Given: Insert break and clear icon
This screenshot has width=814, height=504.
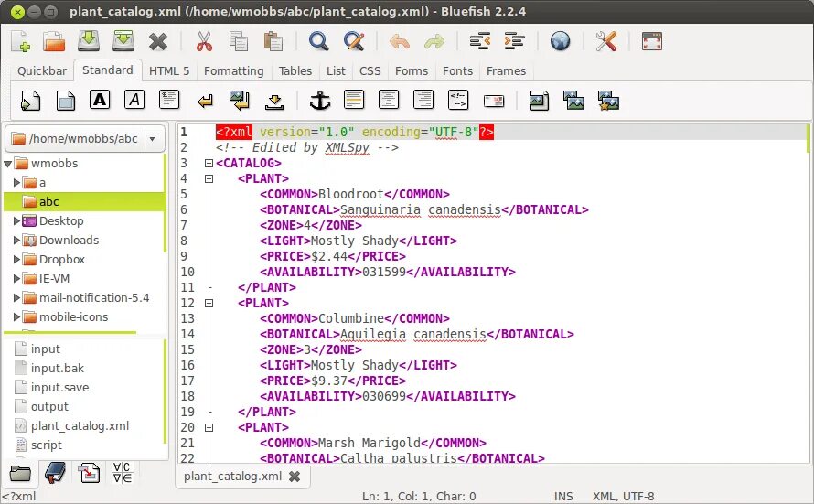Looking at the screenshot, I should pyautogui.click(x=240, y=101).
